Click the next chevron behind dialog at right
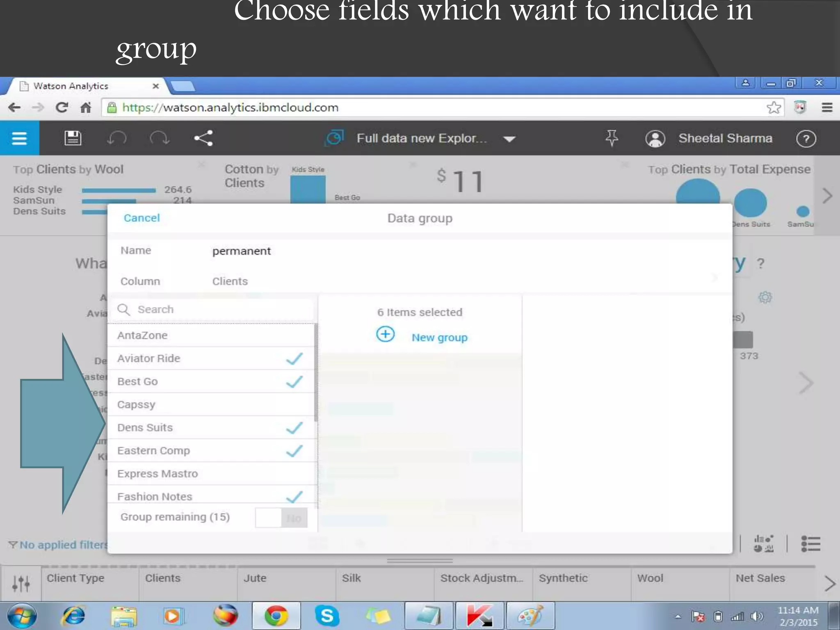Screen dimensions: 840x630 (806, 383)
